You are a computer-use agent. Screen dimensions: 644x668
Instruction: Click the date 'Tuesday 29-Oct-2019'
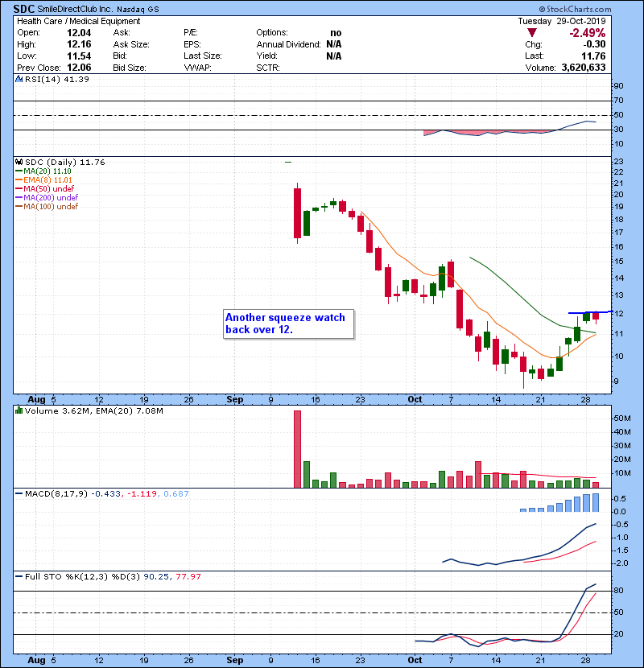[561, 21]
